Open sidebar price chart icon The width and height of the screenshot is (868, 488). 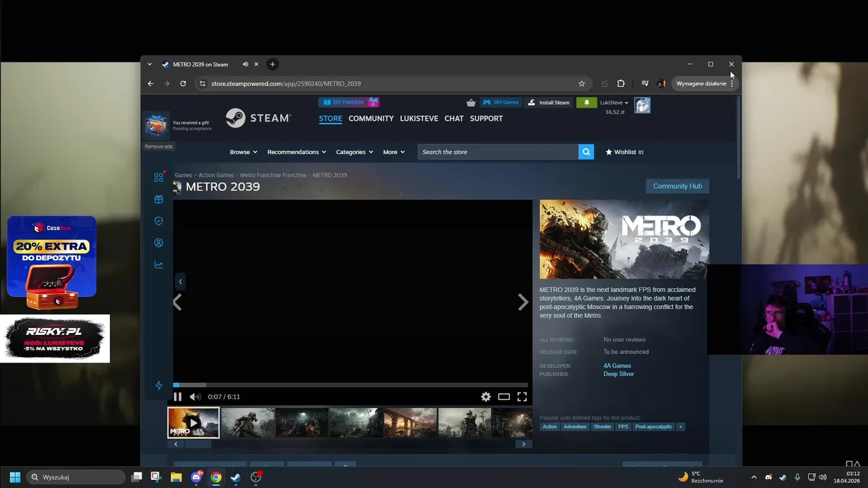pyautogui.click(x=159, y=264)
